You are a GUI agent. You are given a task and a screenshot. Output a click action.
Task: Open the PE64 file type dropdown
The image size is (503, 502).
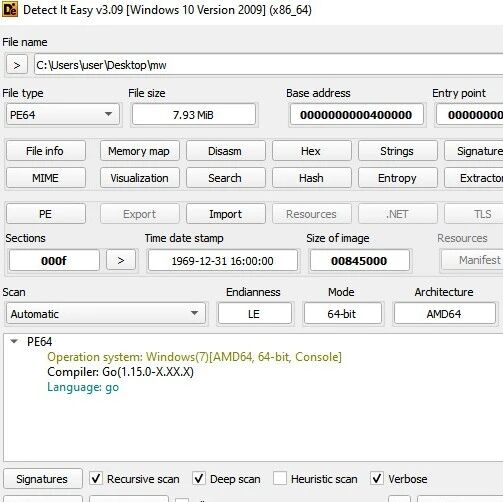click(x=63, y=115)
